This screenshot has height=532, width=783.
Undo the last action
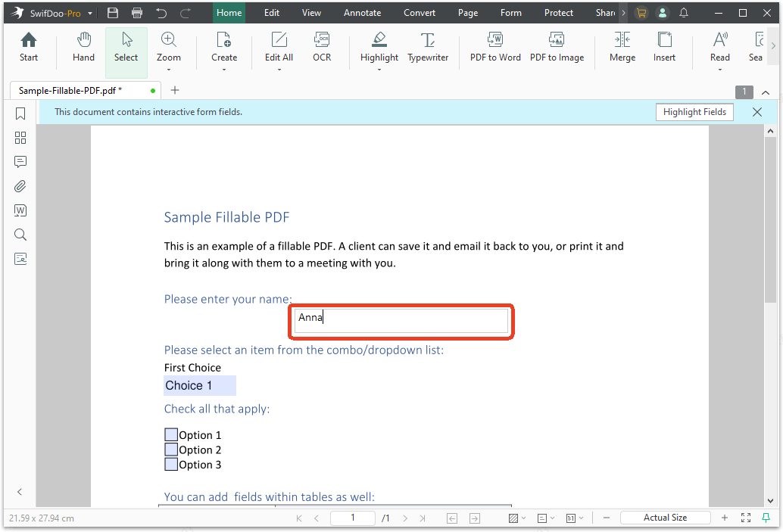tap(161, 13)
